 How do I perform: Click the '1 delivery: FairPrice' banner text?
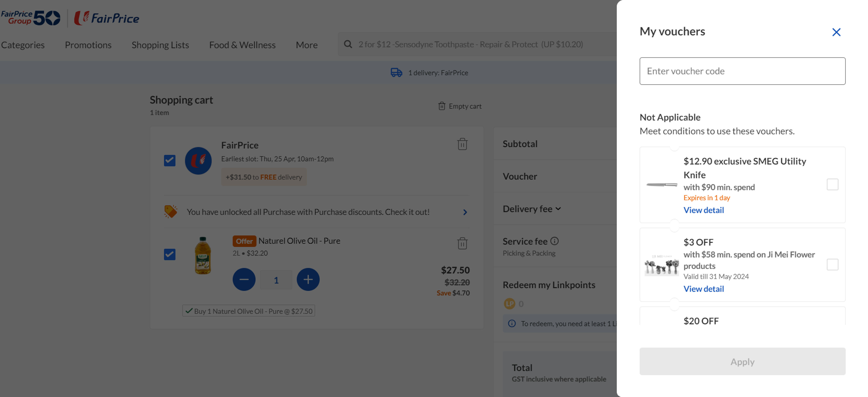(438, 72)
